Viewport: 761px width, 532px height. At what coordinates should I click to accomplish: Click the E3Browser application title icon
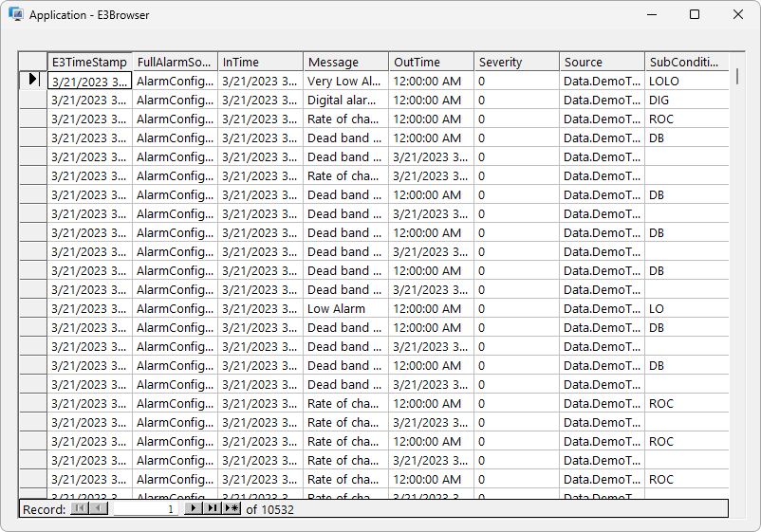[x=16, y=14]
